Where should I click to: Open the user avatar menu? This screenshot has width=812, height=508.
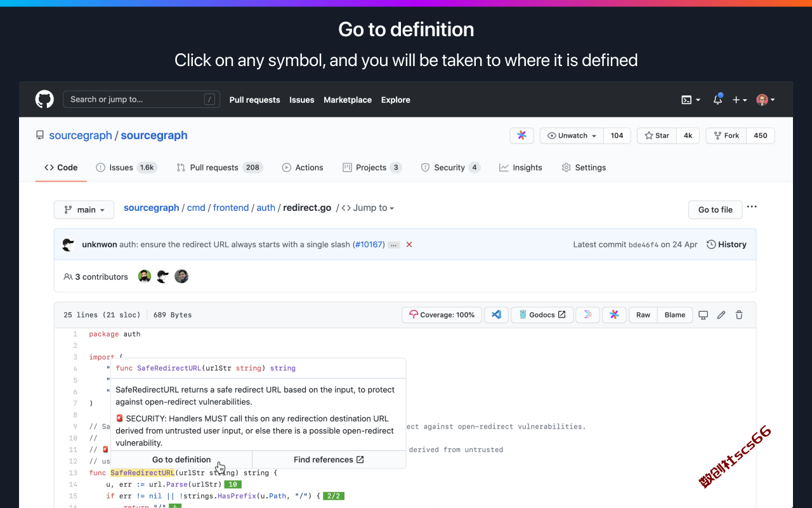tap(766, 100)
